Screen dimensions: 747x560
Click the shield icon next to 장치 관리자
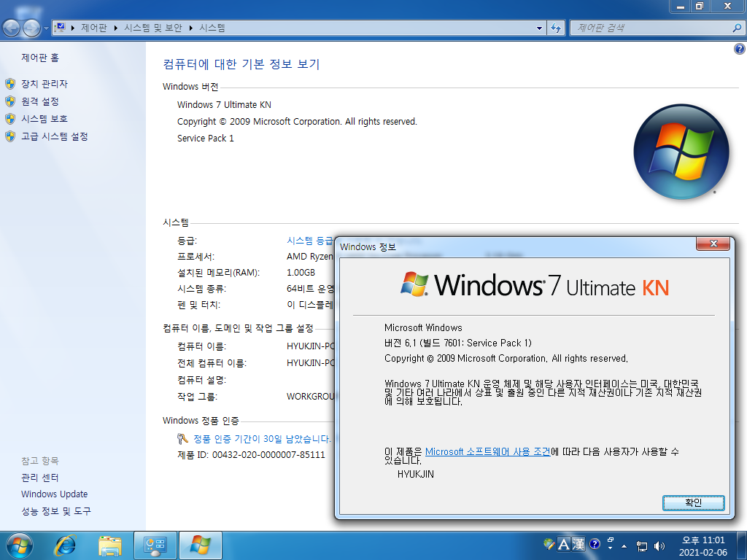coord(10,85)
